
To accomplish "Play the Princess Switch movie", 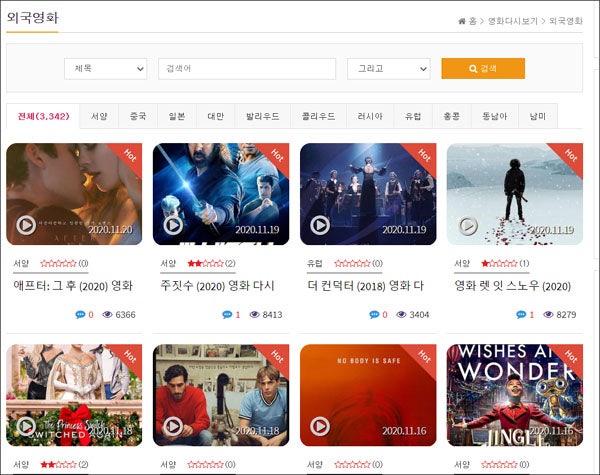I will tap(26, 426).
